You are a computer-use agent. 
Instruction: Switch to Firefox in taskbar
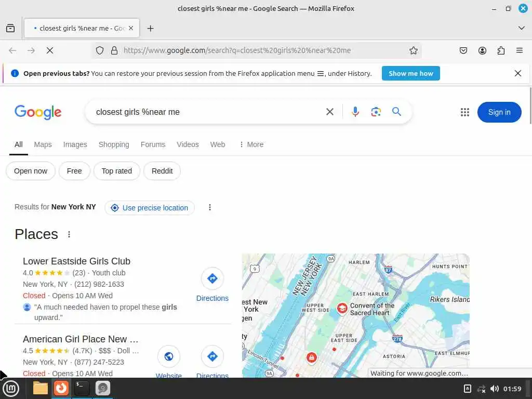[x=61, y=388]
